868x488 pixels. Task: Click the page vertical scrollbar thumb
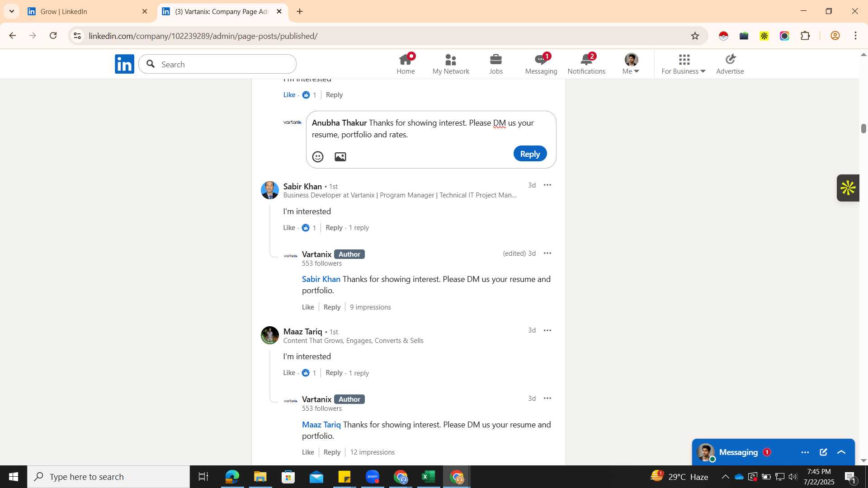click(x=863, y=128)
